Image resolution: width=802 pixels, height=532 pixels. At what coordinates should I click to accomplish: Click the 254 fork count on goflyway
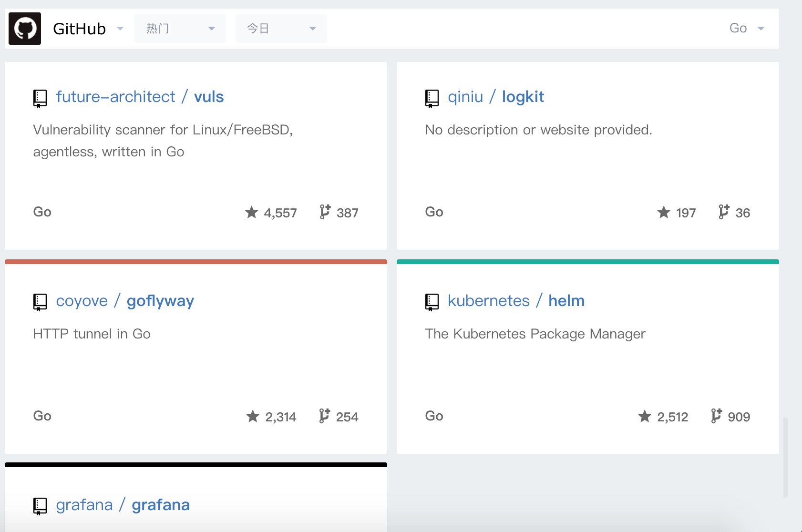(347, 417)
